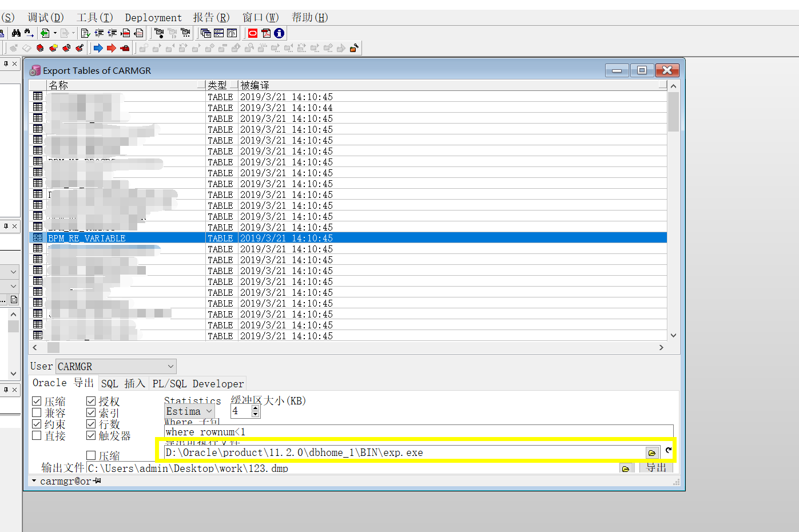Open the Deployment menu
Screen dimensions: 799x532
153,18
